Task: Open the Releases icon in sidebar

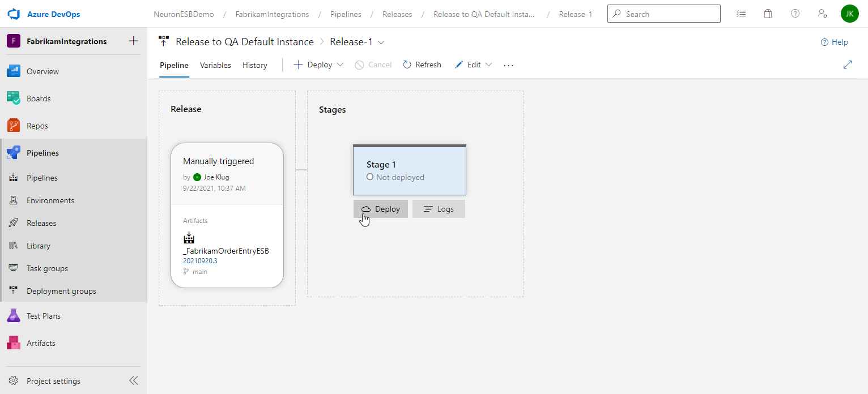Action: tap(14, 223)
